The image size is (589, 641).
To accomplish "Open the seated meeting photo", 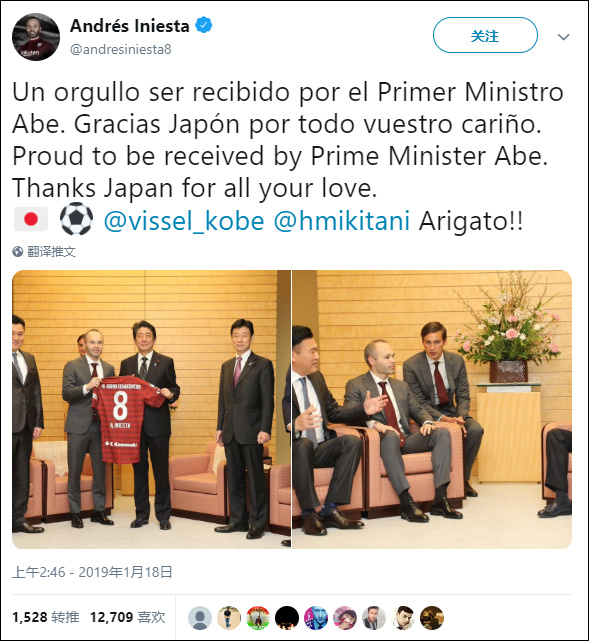I will click(432, 409).
